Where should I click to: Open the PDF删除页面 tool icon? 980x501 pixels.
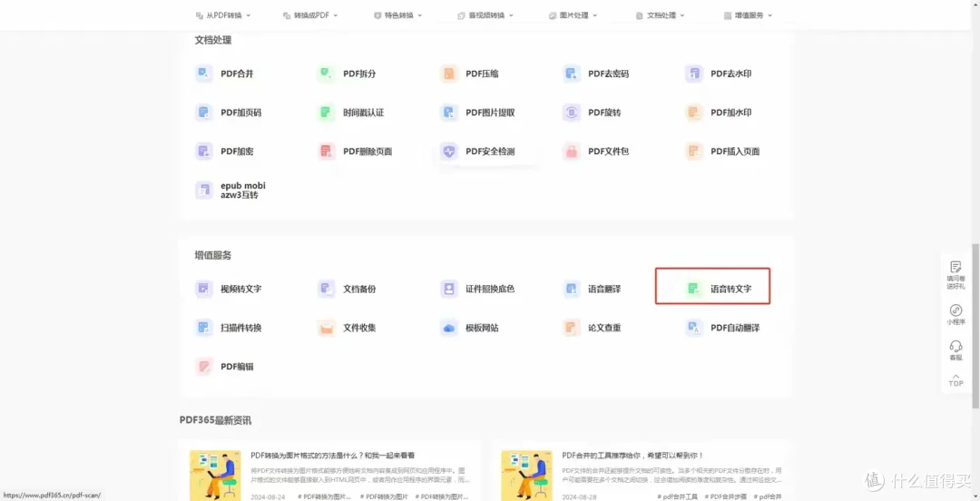pos(327,152)
